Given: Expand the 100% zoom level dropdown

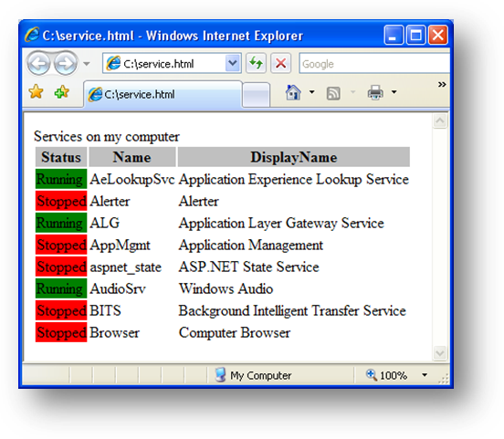Looking at the screenshot, I should coord(425,375).
